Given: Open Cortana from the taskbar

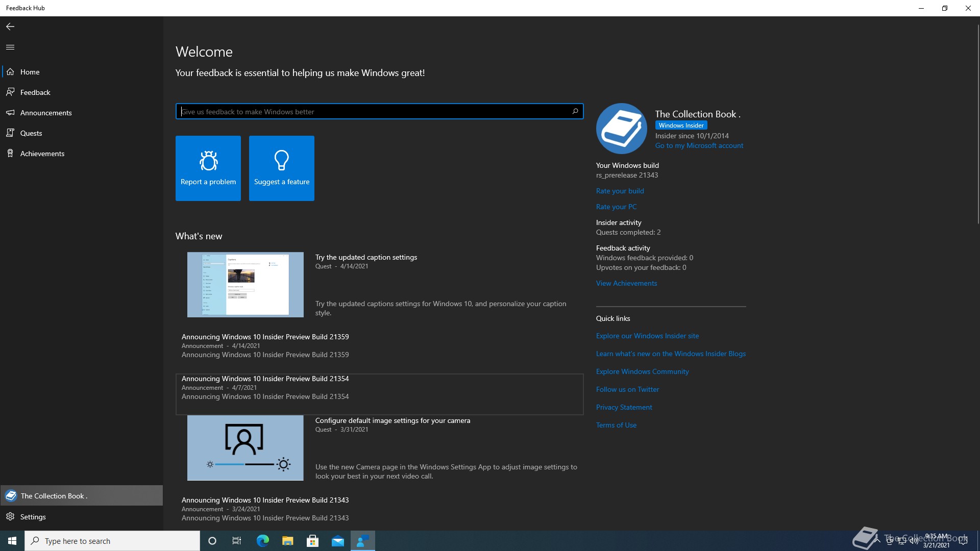Looking at the screenshot, I should 212,541.
